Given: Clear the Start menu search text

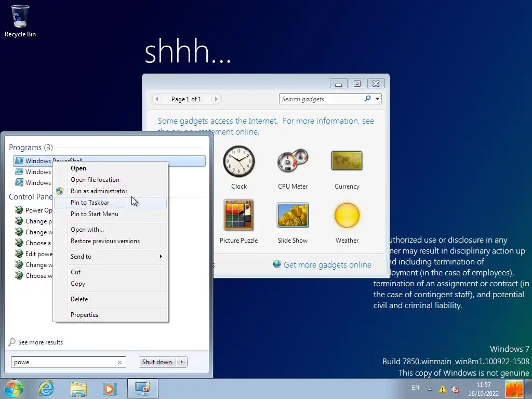Looking at the screenshot, I should 119,362.
